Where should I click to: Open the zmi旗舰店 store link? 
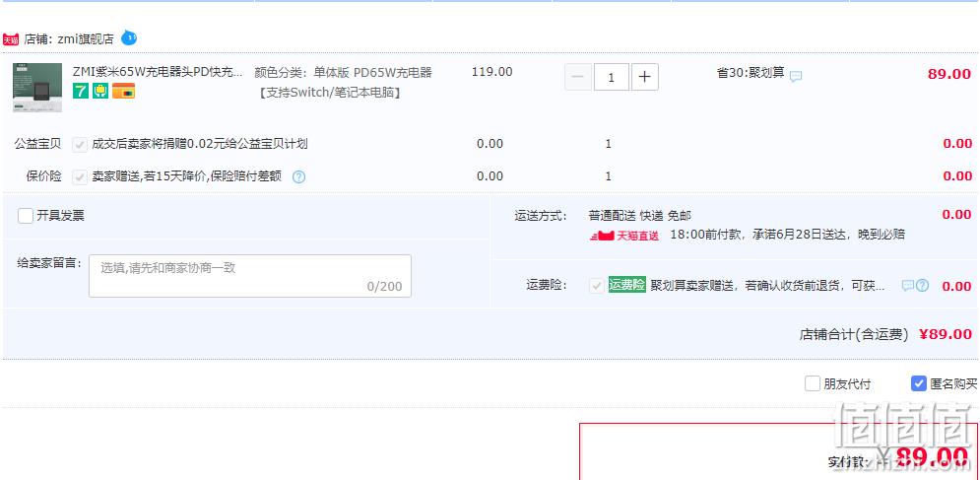[x=86, y=39]
